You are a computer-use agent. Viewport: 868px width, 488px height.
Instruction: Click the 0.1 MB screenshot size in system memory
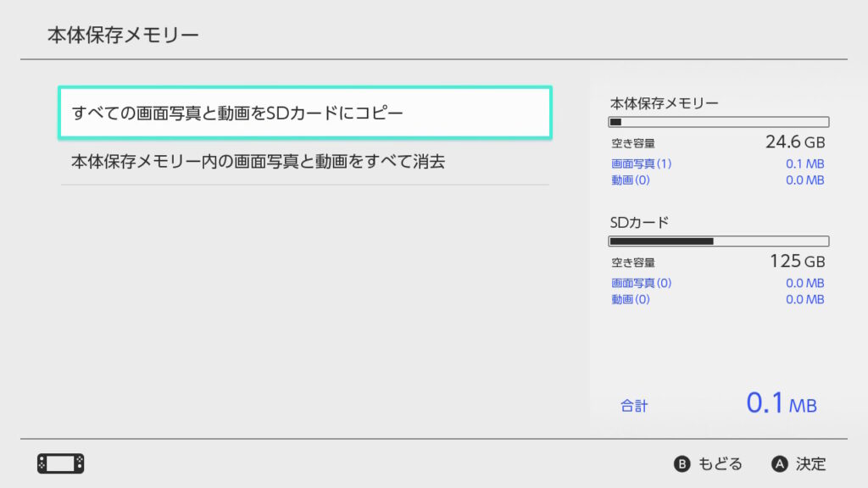tap(805, 164)
